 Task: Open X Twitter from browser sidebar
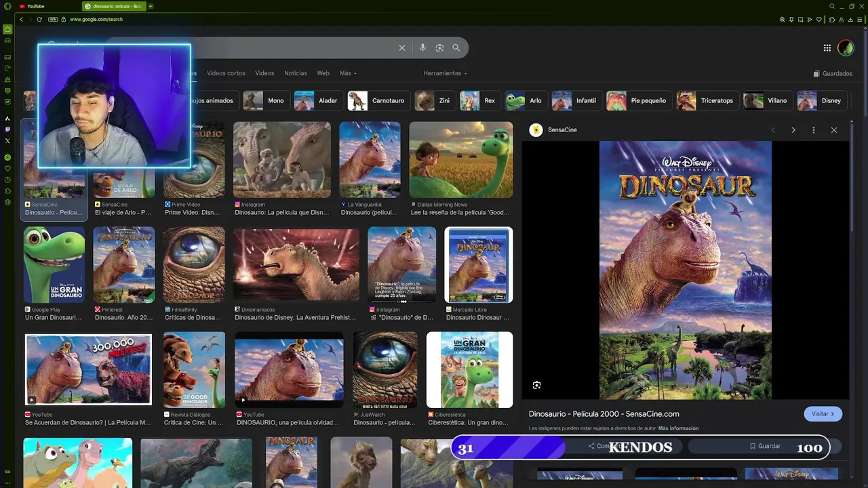[7, 140]
